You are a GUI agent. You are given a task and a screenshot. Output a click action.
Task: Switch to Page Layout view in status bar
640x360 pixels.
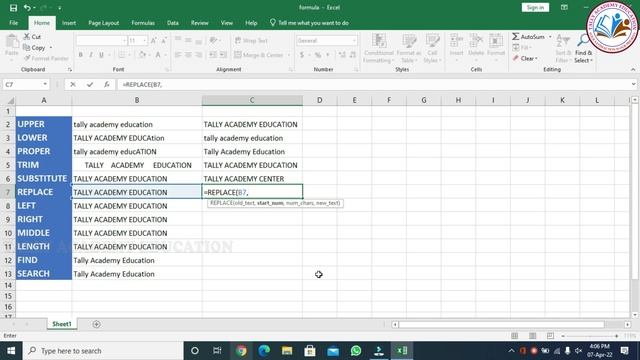(x=532, y=336)
